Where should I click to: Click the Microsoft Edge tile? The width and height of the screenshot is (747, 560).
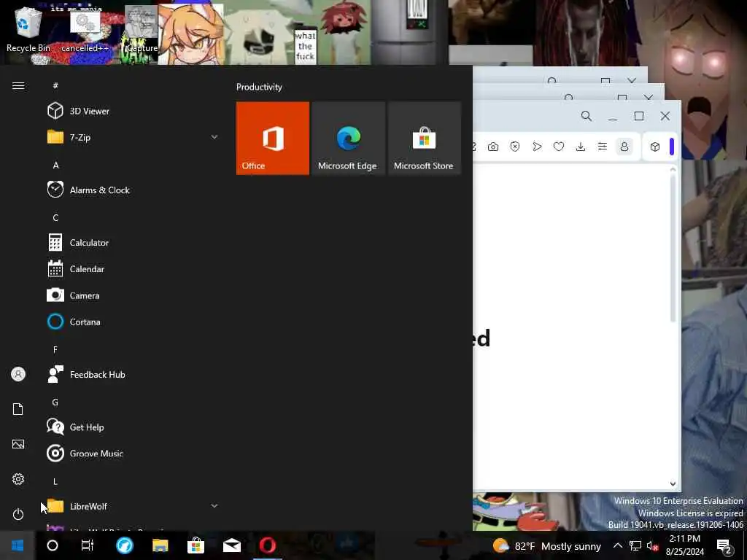tap(348, 138)
